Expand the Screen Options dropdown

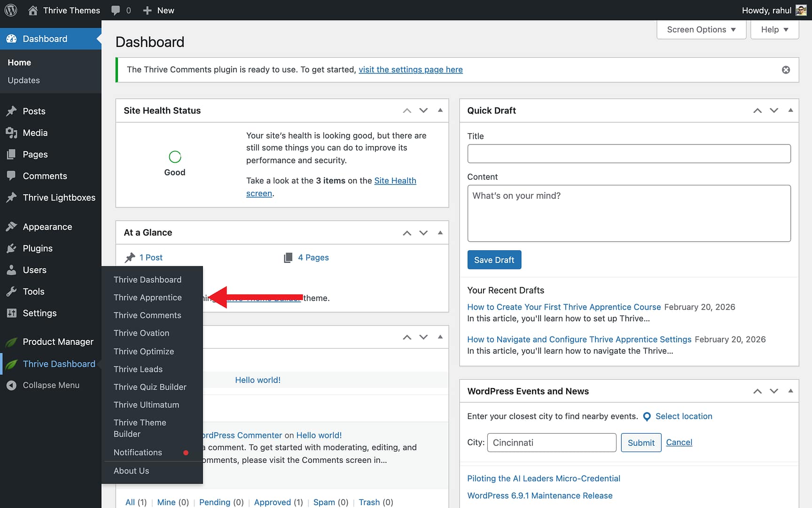(701, 30)
